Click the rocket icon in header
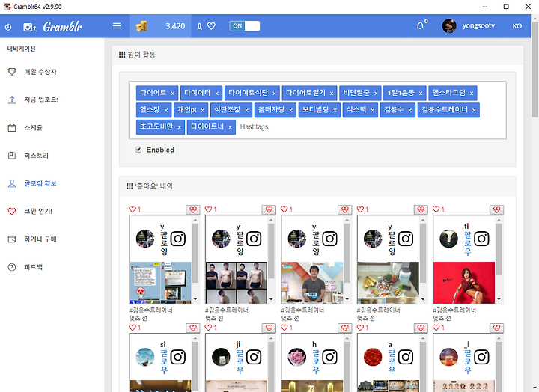The image size is (539, 392). tap(199, 26)
